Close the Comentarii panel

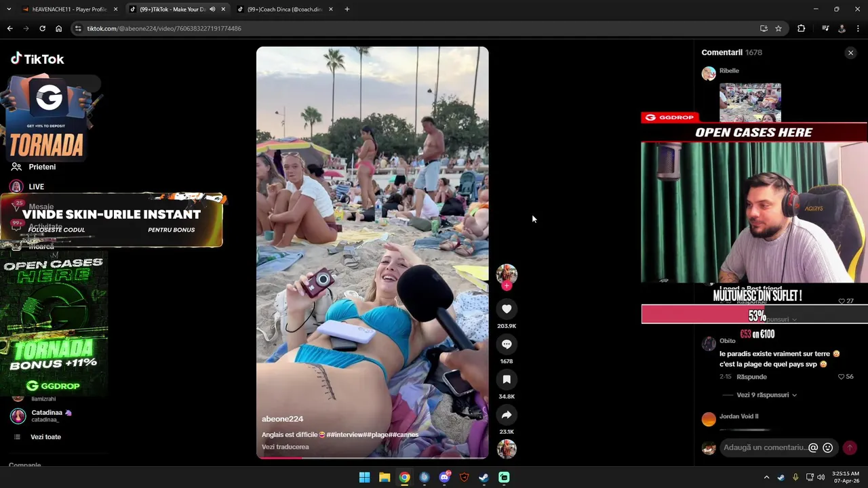coord(850,53)
